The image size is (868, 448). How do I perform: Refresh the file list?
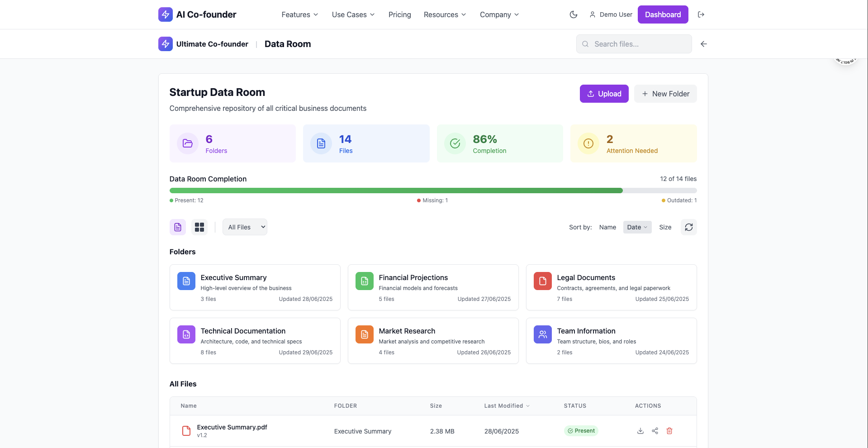(688, 227)
